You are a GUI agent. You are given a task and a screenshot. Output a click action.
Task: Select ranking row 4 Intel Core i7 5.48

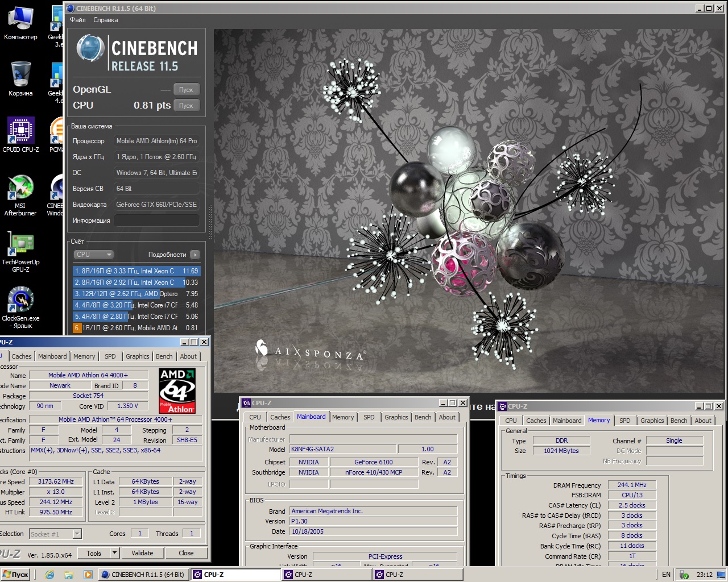click(x=136, y=305)
